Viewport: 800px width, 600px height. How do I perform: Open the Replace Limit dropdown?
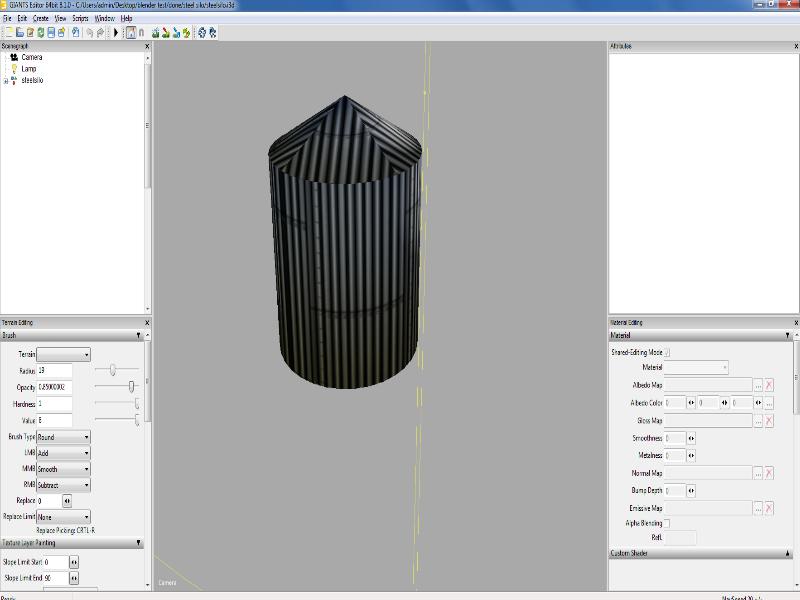click(63, 517)
